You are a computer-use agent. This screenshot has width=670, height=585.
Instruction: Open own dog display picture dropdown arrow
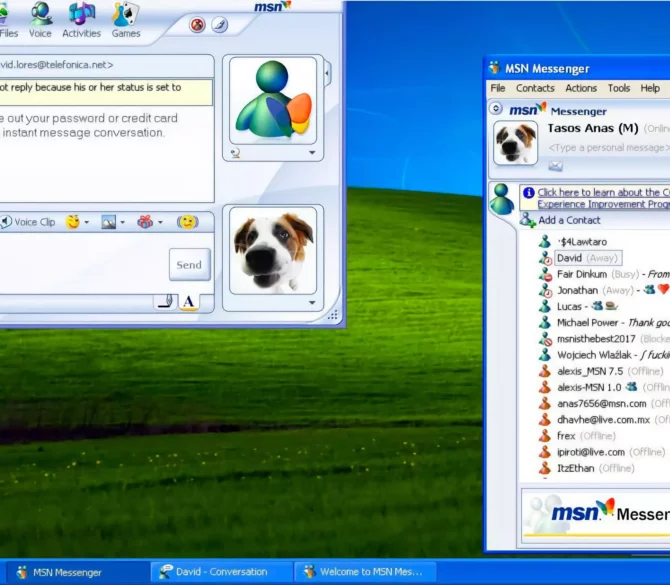[312, 303]
